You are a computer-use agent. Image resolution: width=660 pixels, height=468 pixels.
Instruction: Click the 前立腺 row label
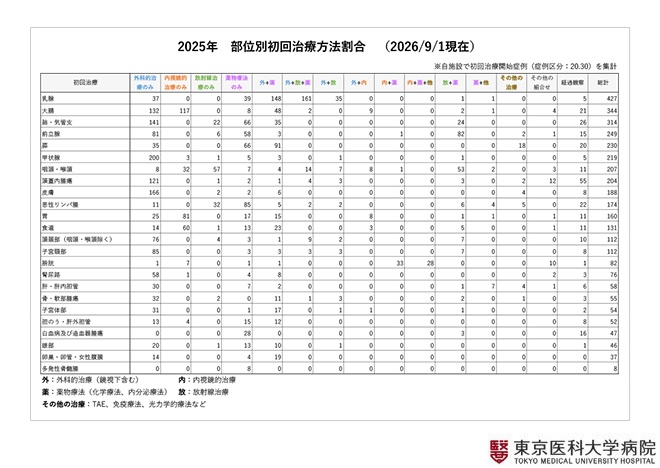pos(51,134)
